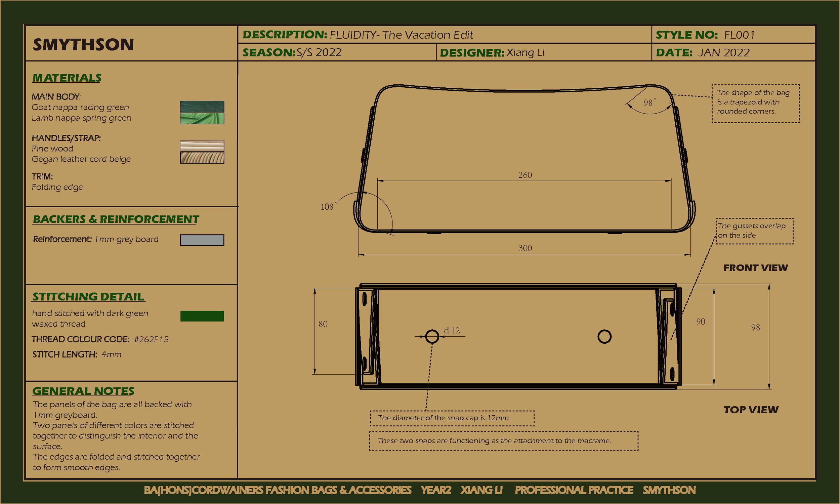Viewport: 840px width, 504px height.
Task: Click the gussets overlap annotation box
Action: coord(755,231)
